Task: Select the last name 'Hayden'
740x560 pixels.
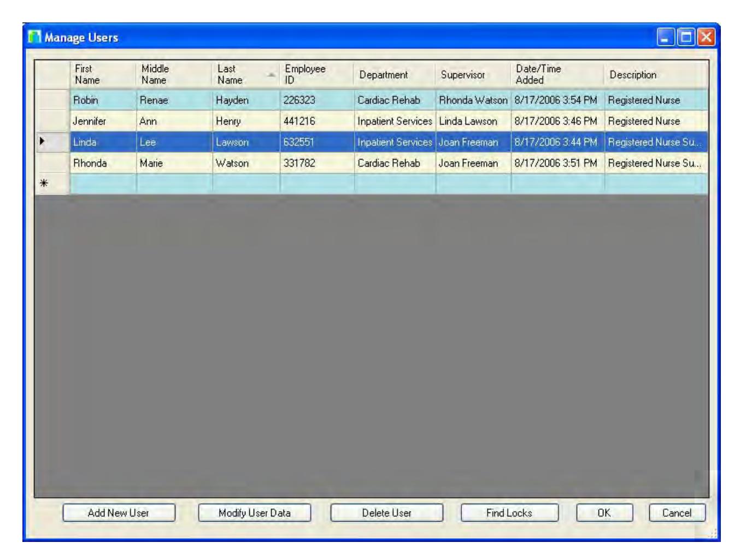Action: click(x=246, y=101)
